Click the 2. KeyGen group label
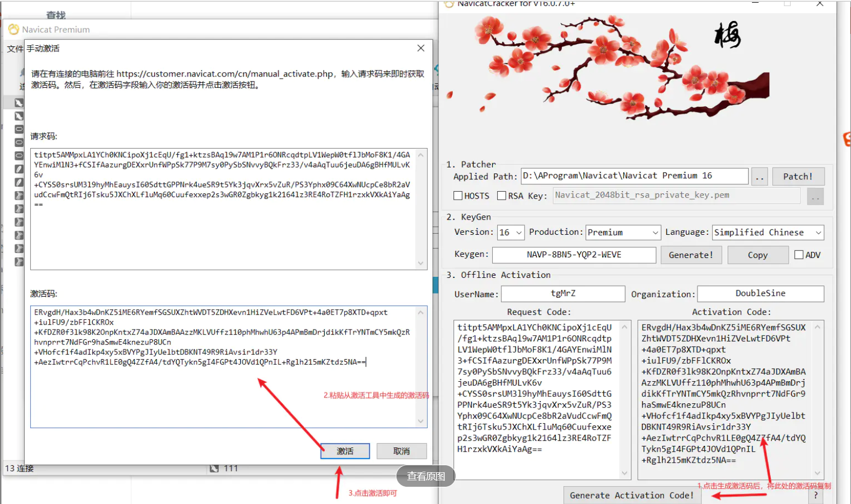 [469, 217]
